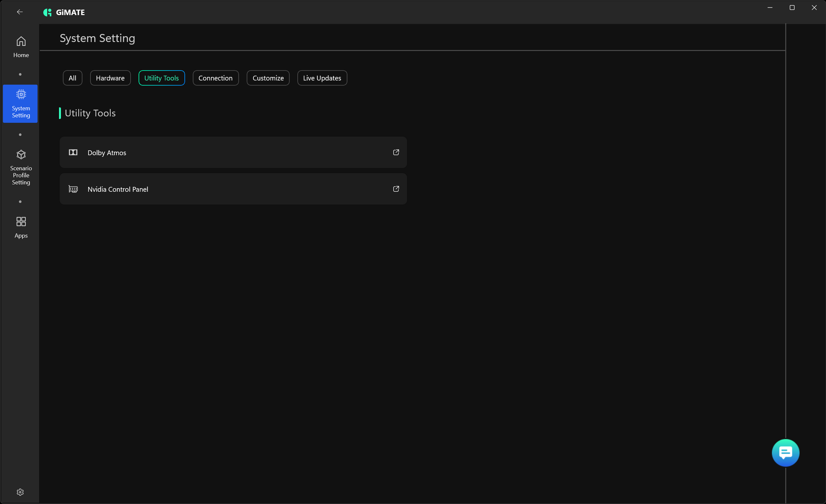Open the chat support bubble
Viewport: 826px width, 504px height.
pos(785,452)
